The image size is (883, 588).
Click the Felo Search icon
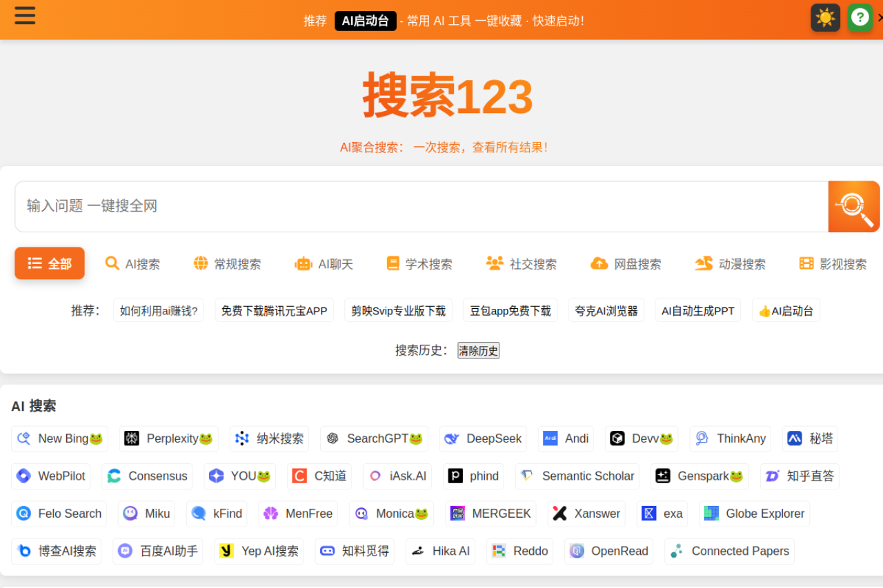[x=24, y=514]
